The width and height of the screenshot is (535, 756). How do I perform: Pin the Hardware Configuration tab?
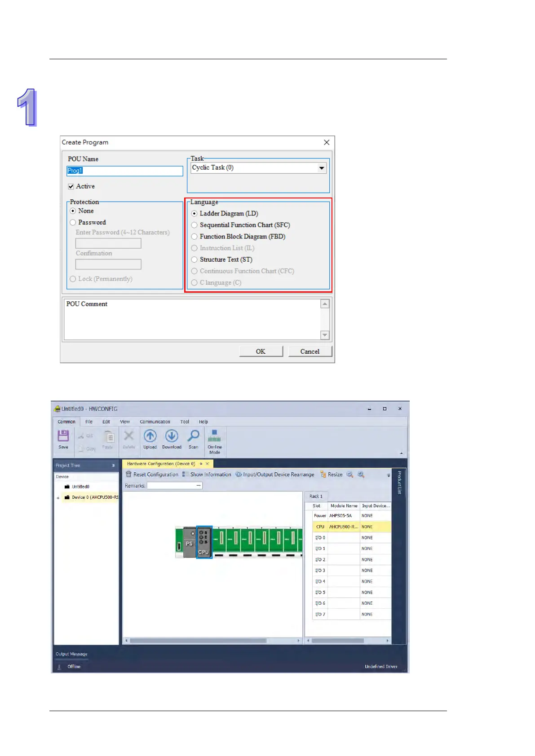coord(201,464)
